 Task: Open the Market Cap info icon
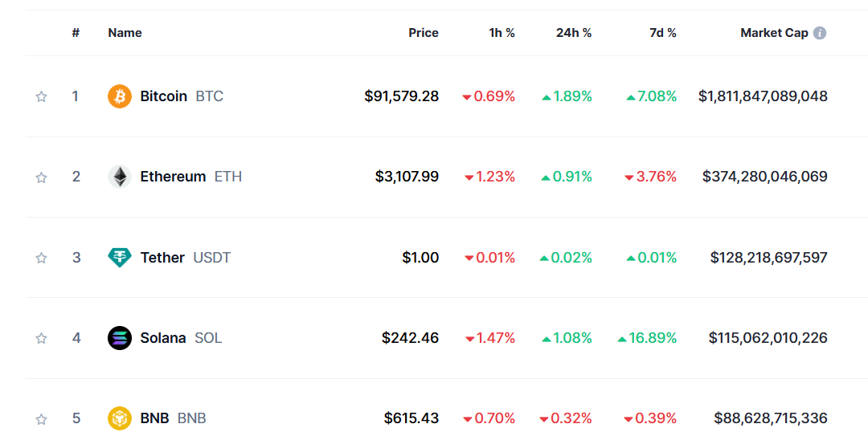point(820,33)
